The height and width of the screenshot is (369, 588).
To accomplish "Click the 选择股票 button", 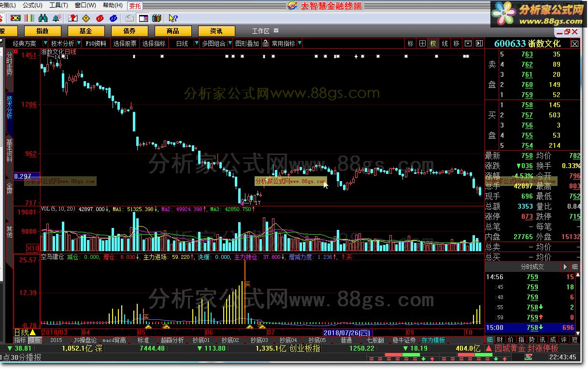I will (x=125, y=43).
